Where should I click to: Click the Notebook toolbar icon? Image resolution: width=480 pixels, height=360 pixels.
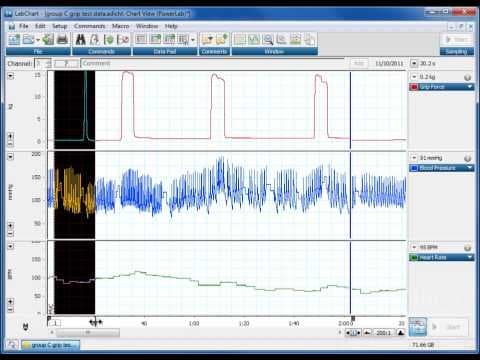[x=310, y=40]
